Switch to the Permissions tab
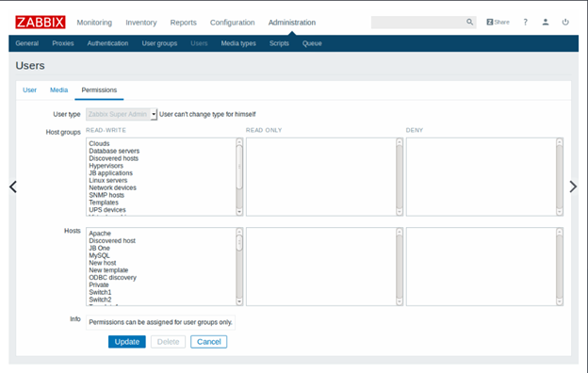This screenshot has width=588, height=373. click(99, 90)
